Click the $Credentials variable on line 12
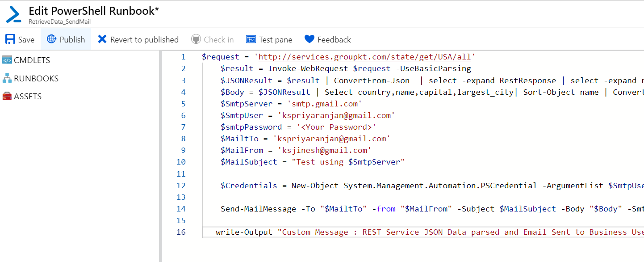 point(249,185)
